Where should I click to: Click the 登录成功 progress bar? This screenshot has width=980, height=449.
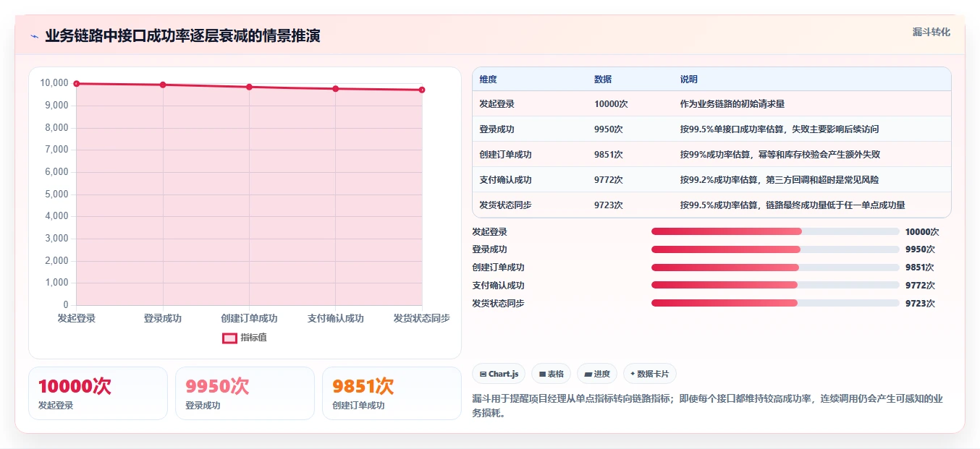coord(775,249)
